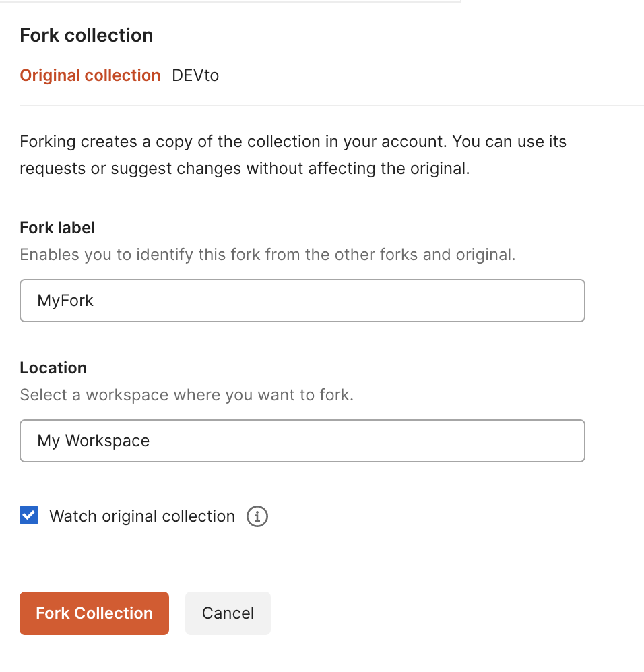Click the info icon beside Watch original collection
Screen dimensions: 644x672
click(257, 516)
